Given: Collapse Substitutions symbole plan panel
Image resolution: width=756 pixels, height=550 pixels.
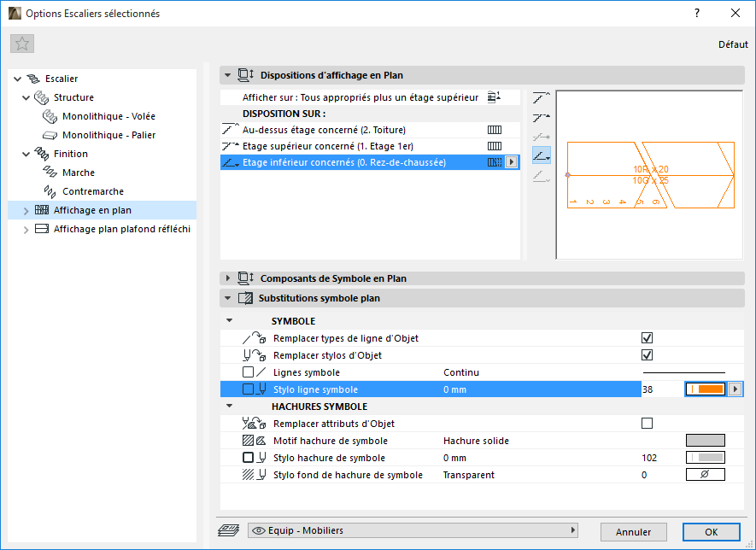Looking at the screenshot, I should tap(227, 298).
